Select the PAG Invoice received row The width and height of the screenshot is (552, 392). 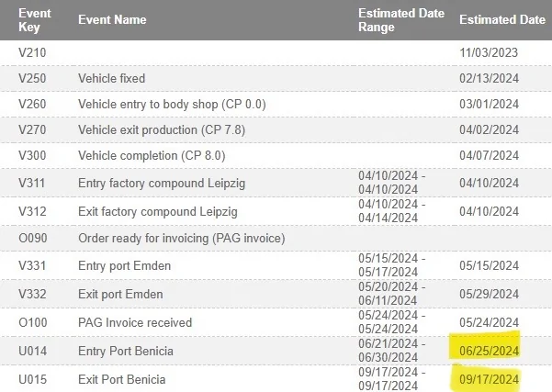click(135, 322)
